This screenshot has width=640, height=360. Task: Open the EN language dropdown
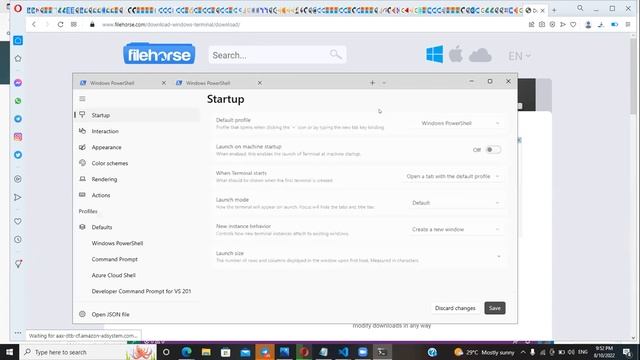pos(519,56)
